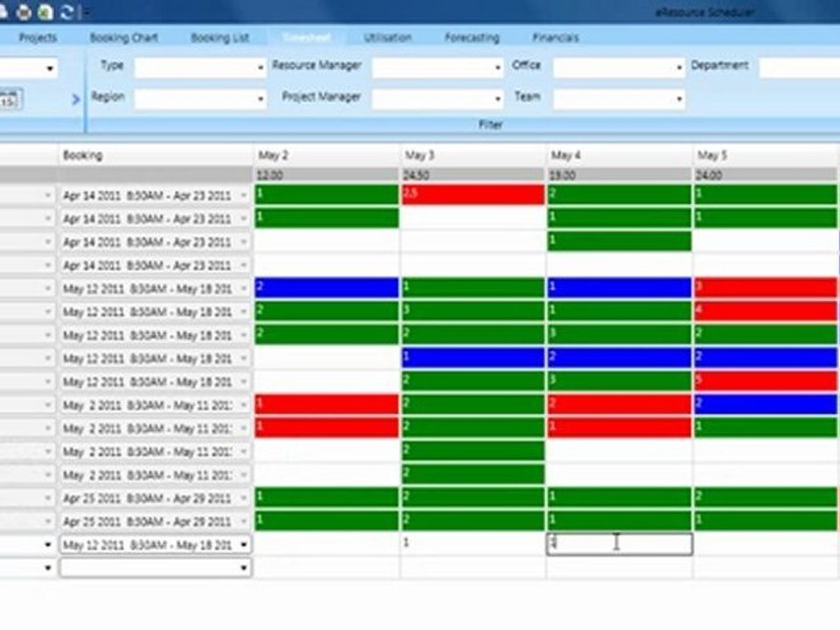
Task: Select the 24.50 total under May 3
Action: pos(473,175)
